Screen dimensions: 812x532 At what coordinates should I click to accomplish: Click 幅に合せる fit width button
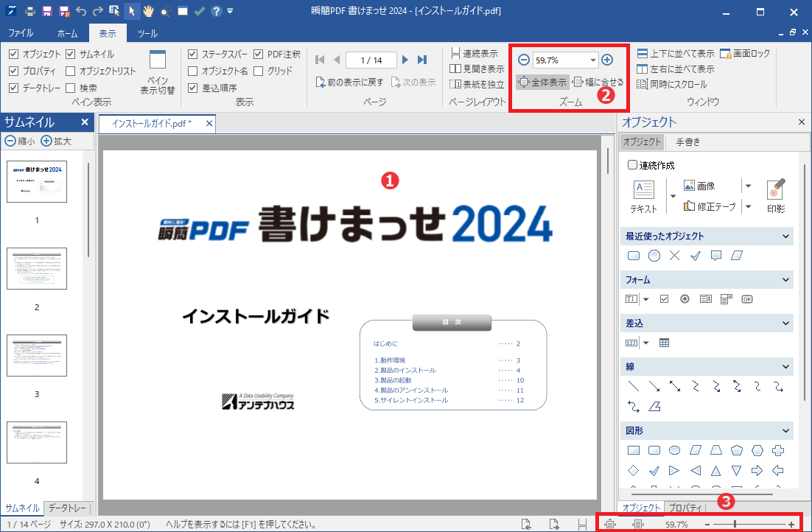(x=598, y=82)
